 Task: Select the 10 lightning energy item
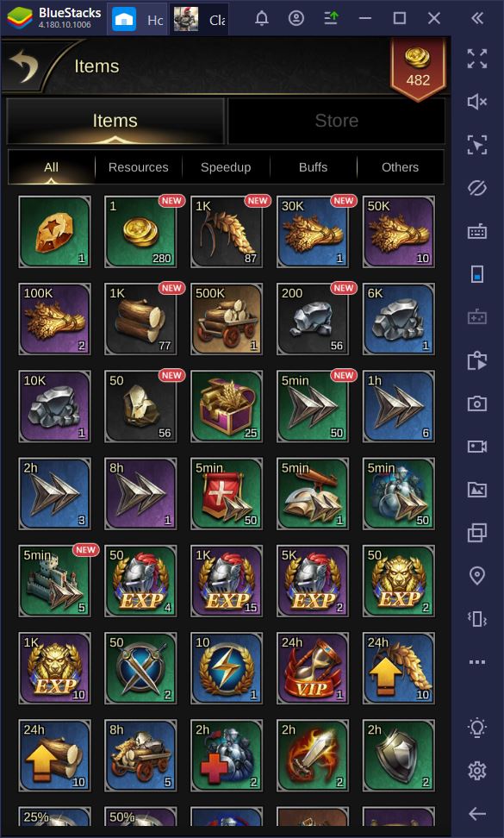tap(227, 668)
